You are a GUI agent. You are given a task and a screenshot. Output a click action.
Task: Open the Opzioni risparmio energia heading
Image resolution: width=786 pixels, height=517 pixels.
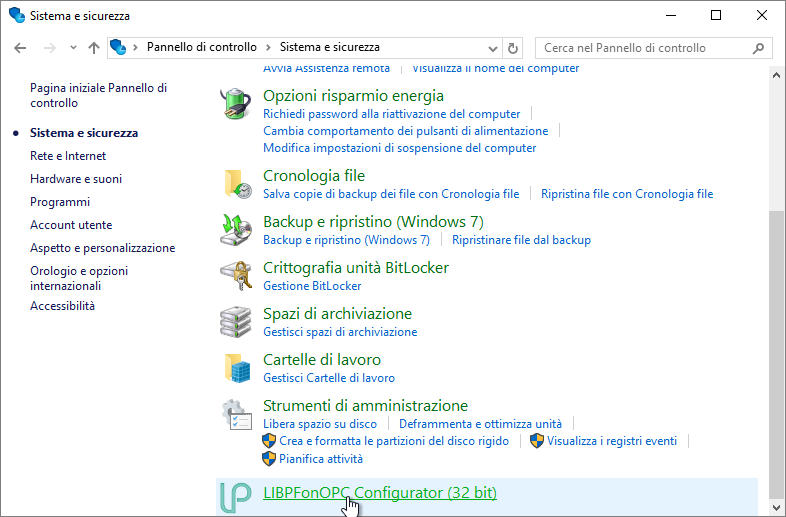point(353,95)
